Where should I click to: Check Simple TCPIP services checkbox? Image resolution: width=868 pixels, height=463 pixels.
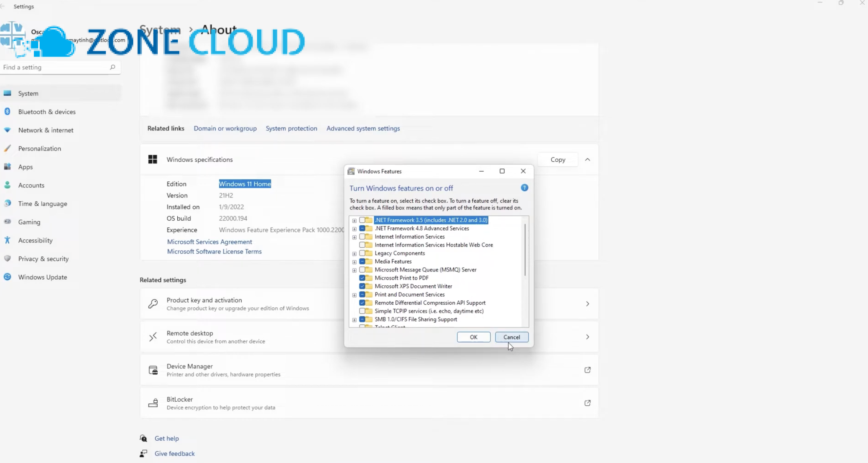[x=362, y=311]
